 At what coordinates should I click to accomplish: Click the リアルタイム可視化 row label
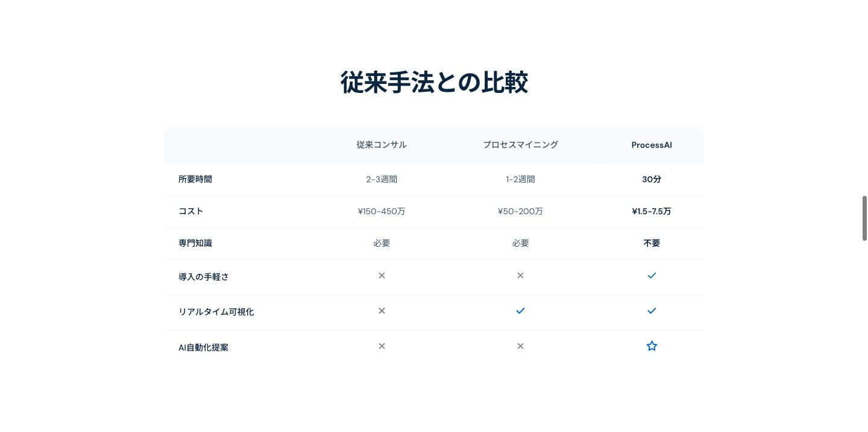coord(216,312)
